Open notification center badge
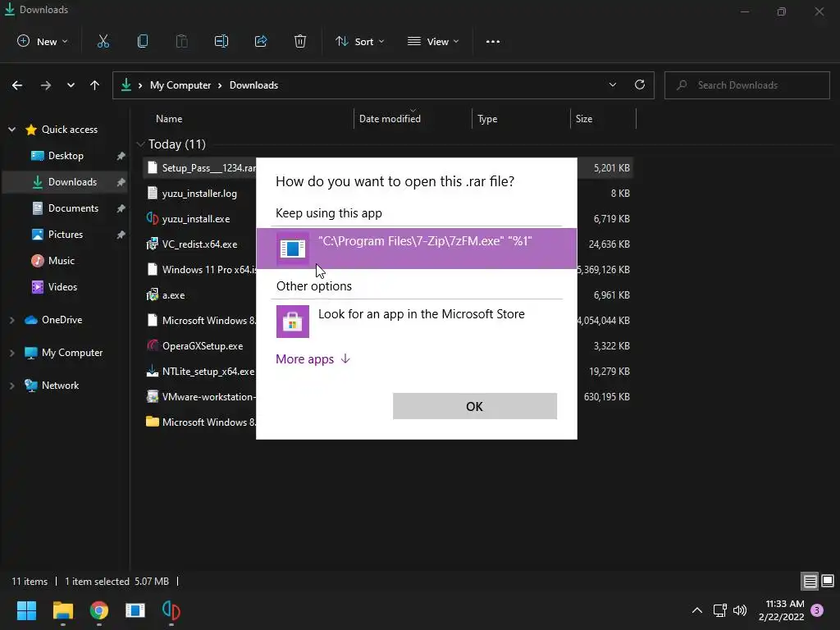This screenshot has width=840, height=630. pyautogui.click(x=817, y=610)
